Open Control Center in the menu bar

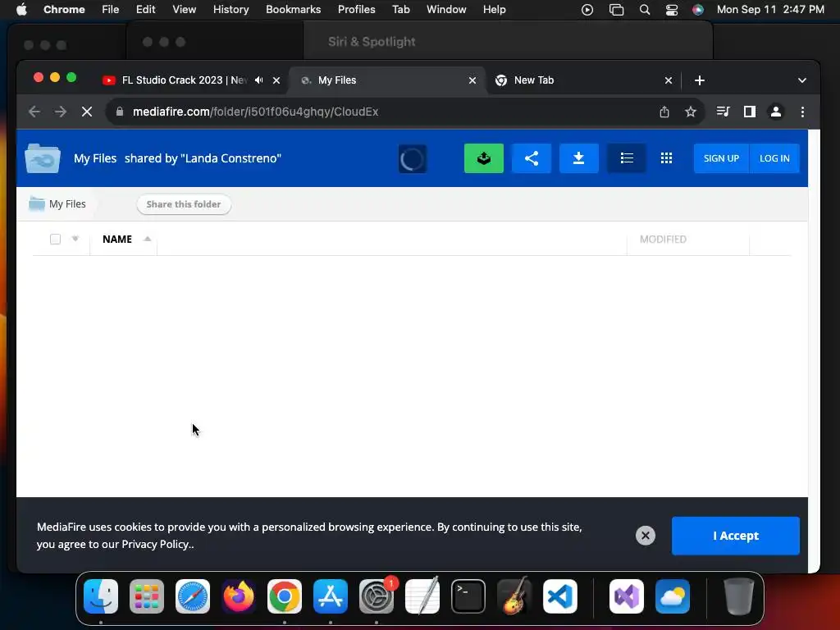pyautogui.click(x=671, y=10)
